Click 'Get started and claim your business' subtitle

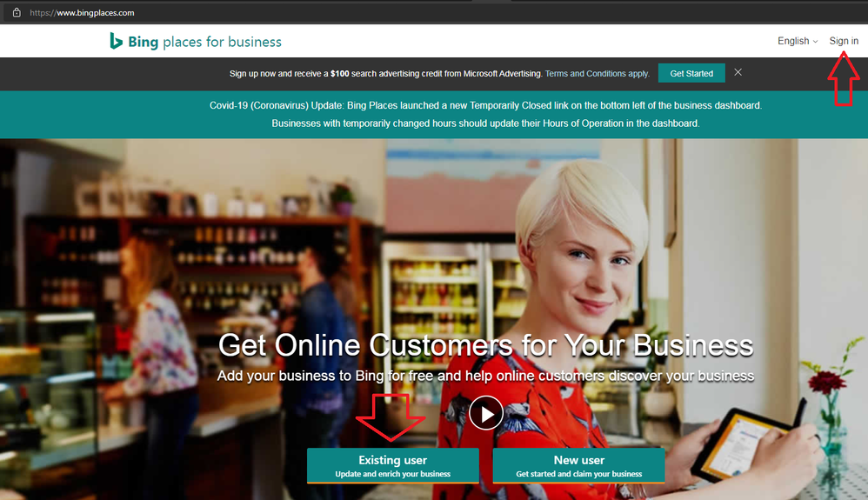tap(578, 474)
